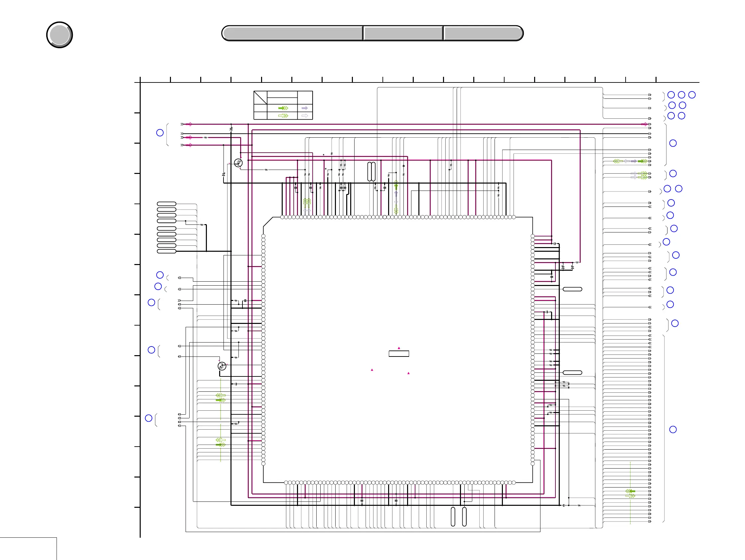Select the right segment of gray header bar
Viewport: 745px width, 560px height.
coord(483,33)
